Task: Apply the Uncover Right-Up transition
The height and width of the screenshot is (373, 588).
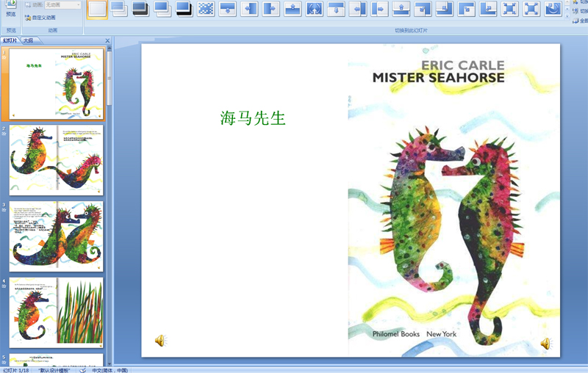Action: (489, 9)
